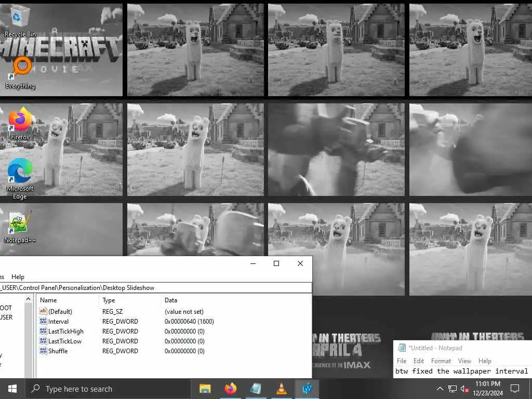This screenshot has height=399, width=532.
Task: Open the Help menu in Registry Editor
Action: coord(18,277)
